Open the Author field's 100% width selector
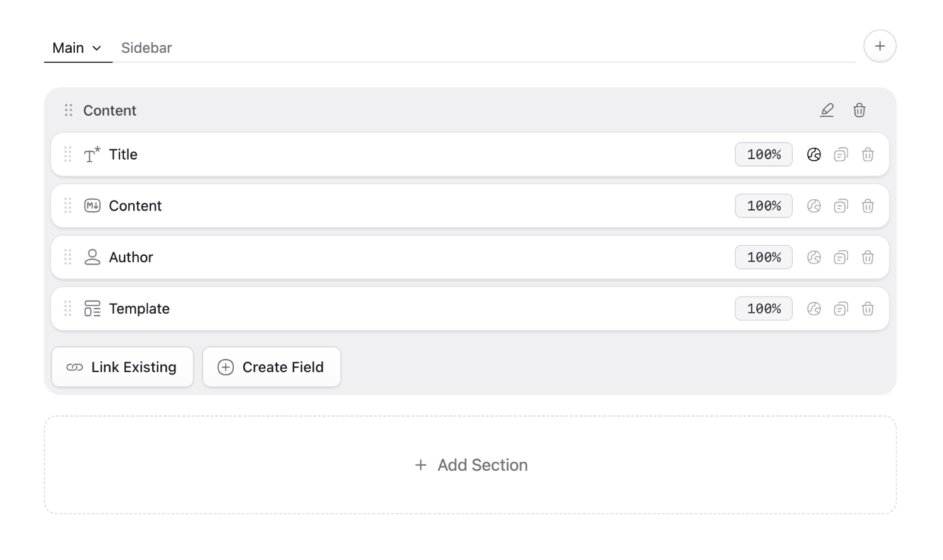Image resolution: width=943 pixels, height=560 pixels. (764, 258)
